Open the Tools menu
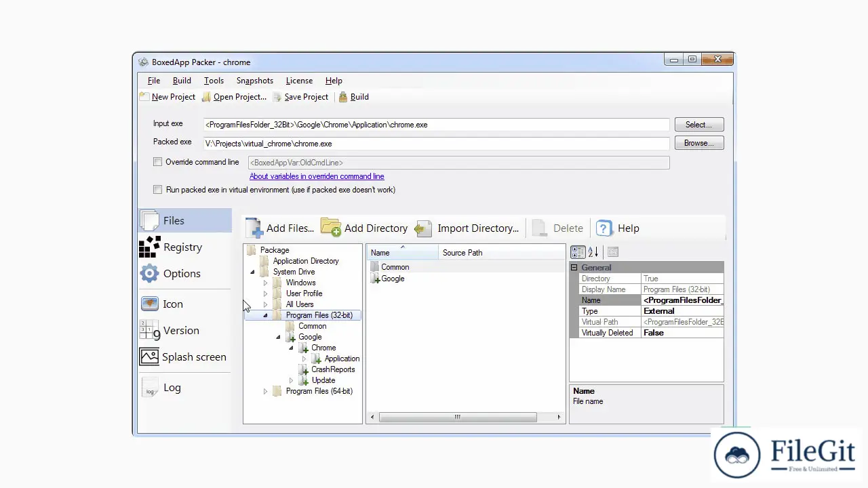The height and width of the screenshot is (488, 868). [x=214, y=81]
